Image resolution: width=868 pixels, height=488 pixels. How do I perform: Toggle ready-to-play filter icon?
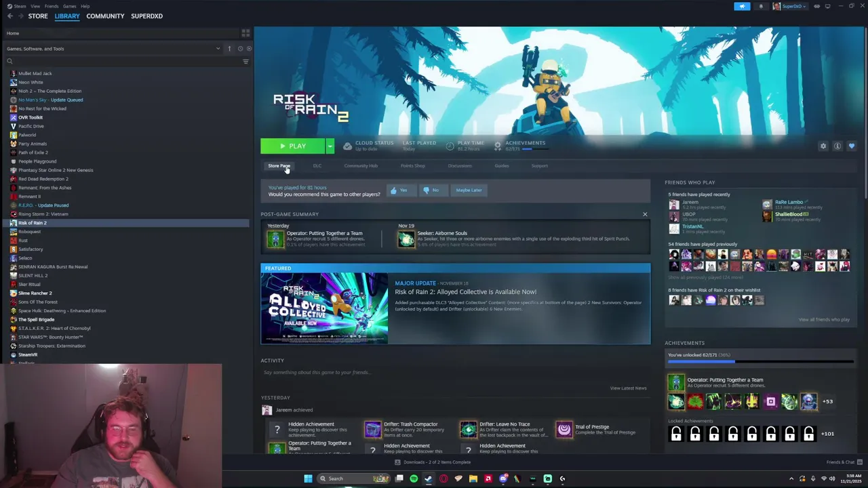[x=249, y=48]
